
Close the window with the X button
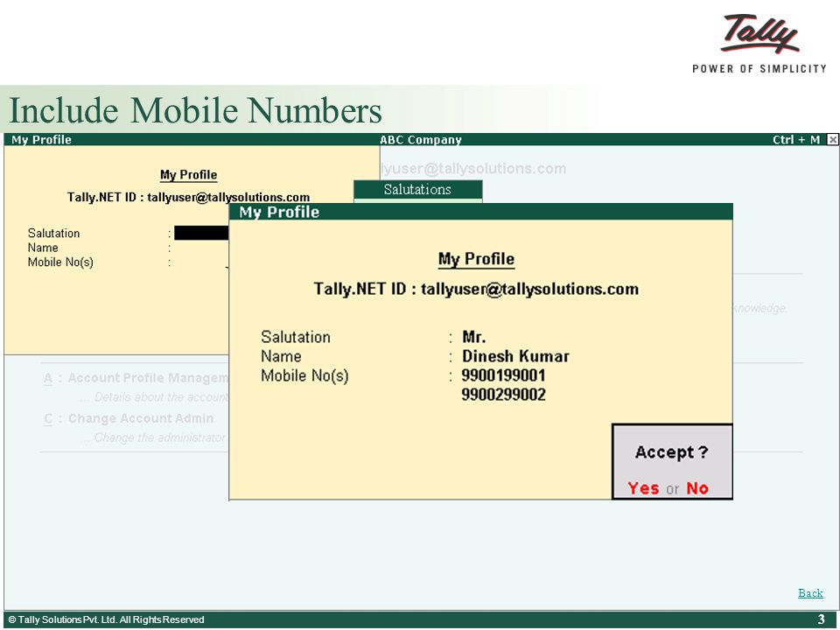832,139
